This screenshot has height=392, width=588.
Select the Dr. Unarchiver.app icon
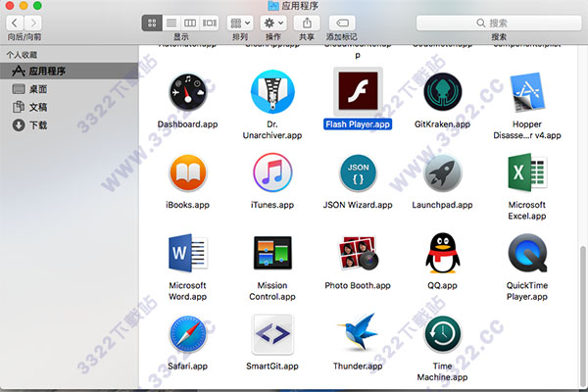click(272, 91)
